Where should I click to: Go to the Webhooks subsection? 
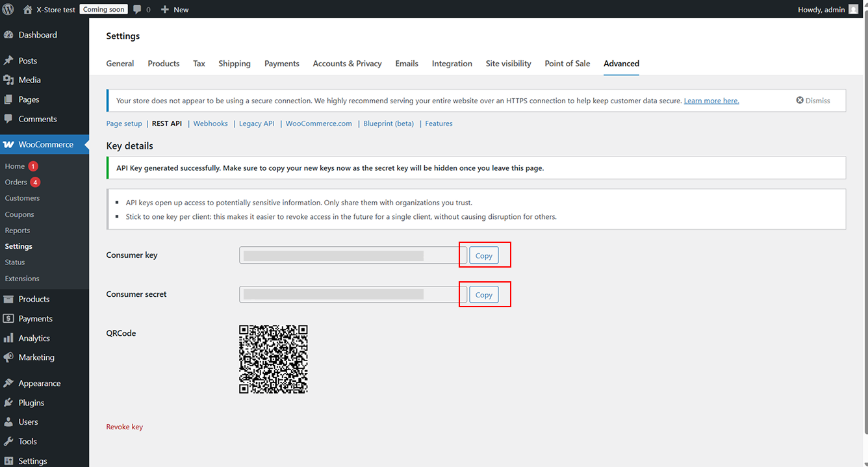[211, 123]
